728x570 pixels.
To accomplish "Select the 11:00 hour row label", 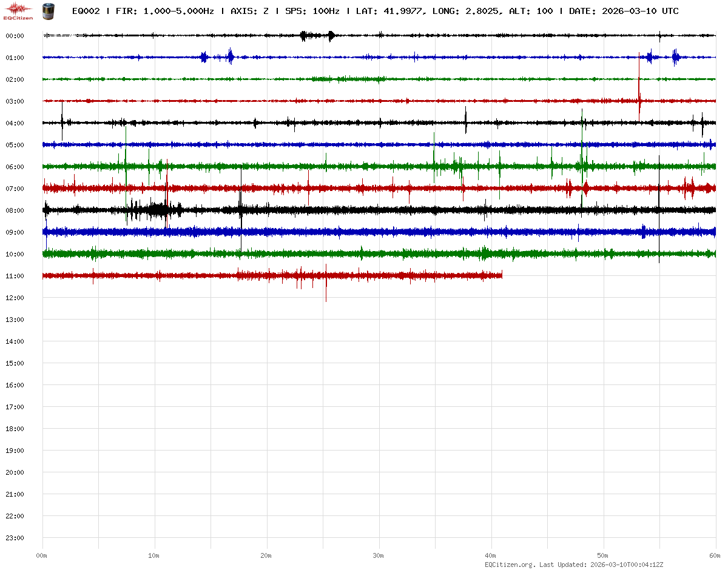I will (x=15, y=276).
